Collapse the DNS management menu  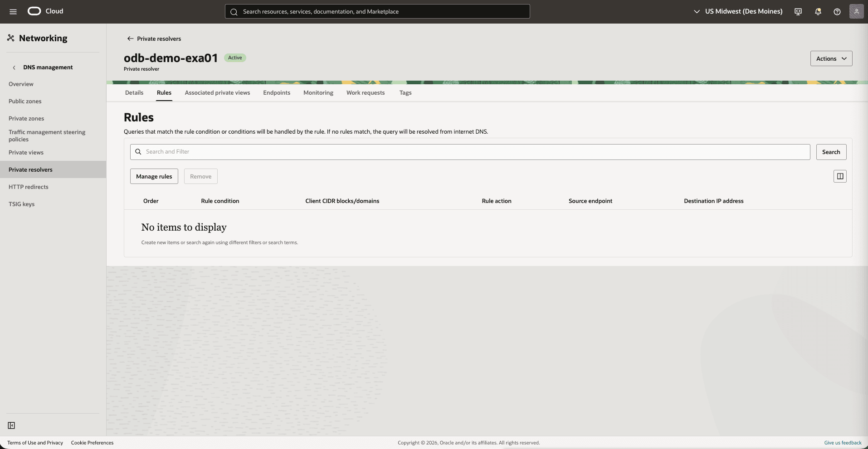(15, 67)
